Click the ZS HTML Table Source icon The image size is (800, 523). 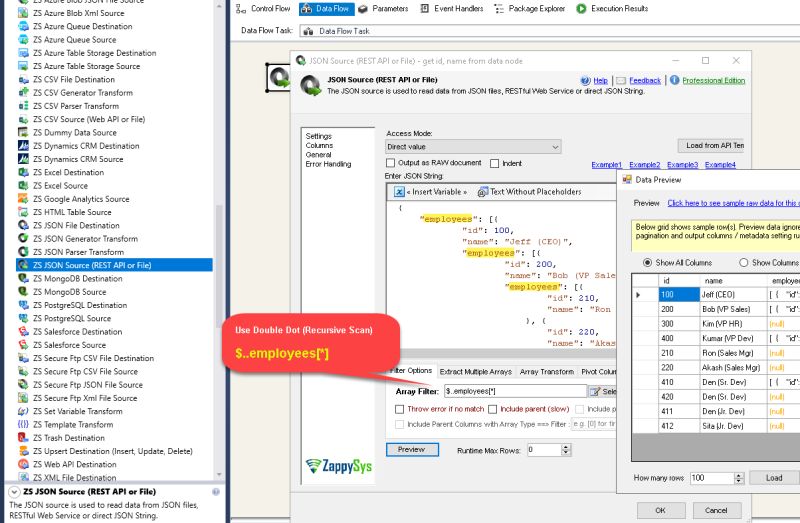click(x=23, y=212)
